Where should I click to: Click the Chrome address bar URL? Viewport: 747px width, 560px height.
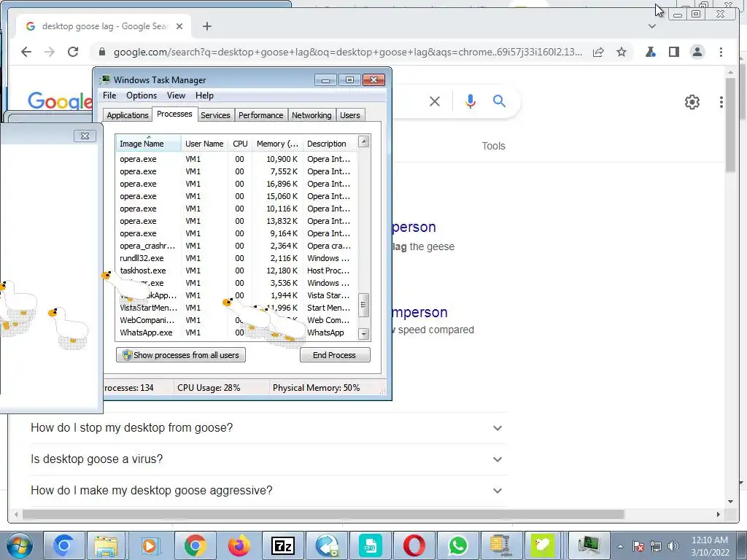coord(348,52)
